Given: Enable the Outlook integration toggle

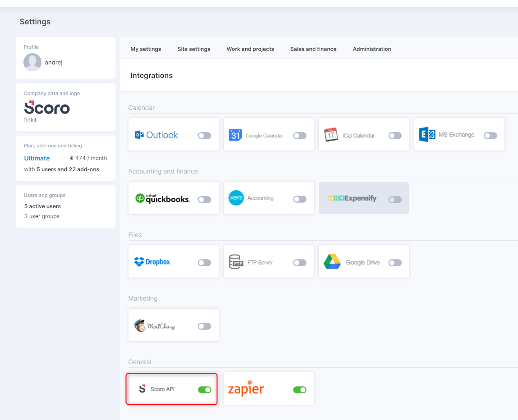Looking at the screenshot, I should tap(205, 136).
